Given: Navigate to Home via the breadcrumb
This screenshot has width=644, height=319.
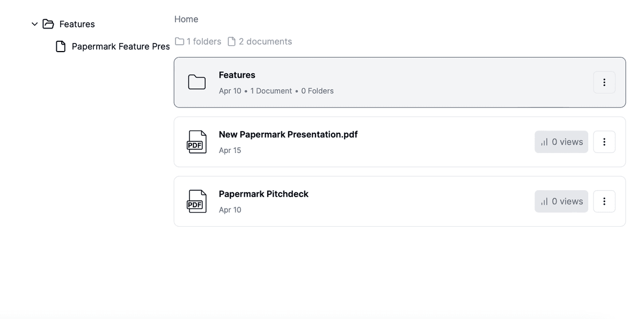Looking at the screenshot, I should (186, 19).
